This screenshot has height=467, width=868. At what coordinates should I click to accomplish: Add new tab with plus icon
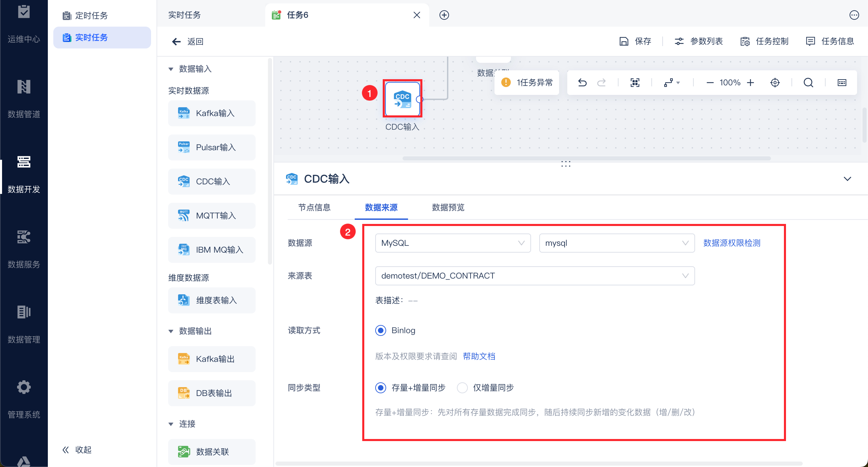pos(444,15)
